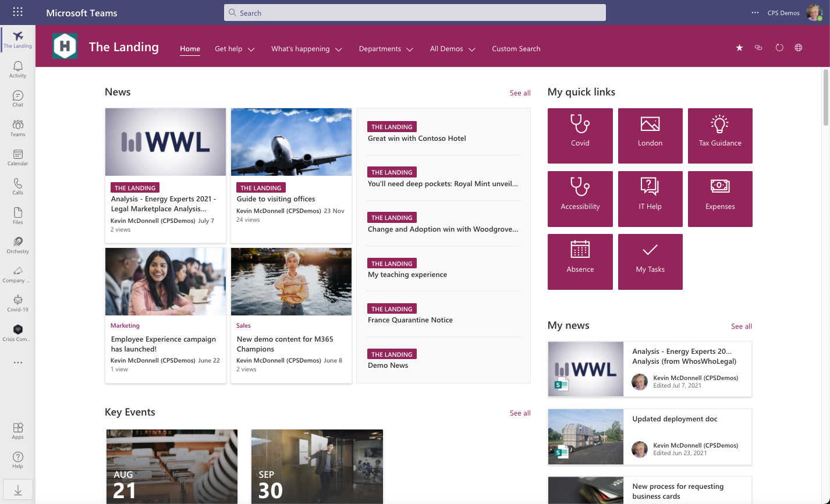Viewport: 830px width, 504px height.
Task: Open The Landing app in sidebar
Action: 17,40
